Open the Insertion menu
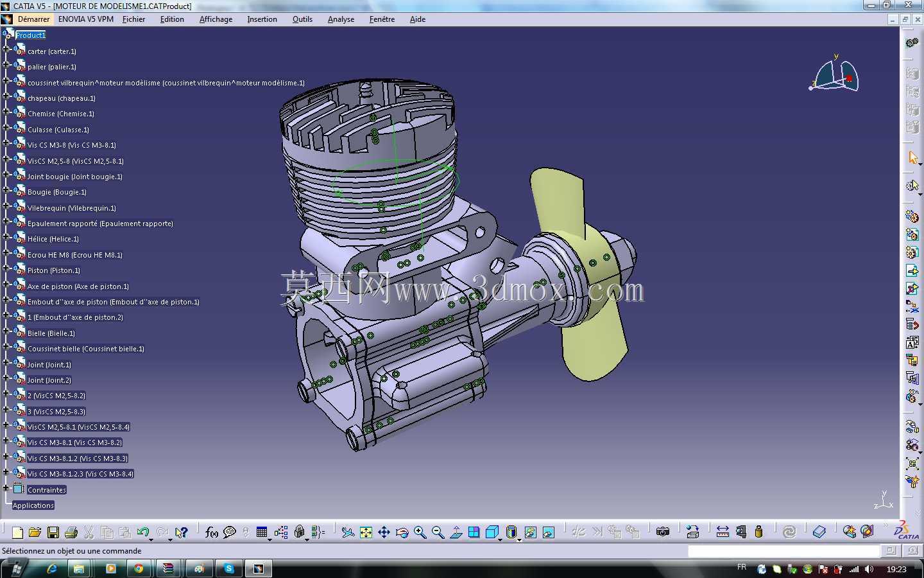This screenshot has height=578, width=924. pyautogui.click(x=262, y=19)
